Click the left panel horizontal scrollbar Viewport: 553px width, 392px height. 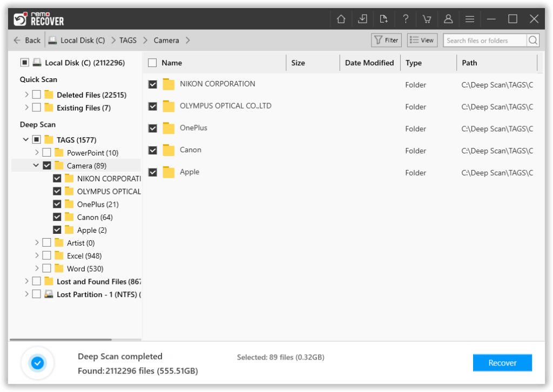click(60, 340)
